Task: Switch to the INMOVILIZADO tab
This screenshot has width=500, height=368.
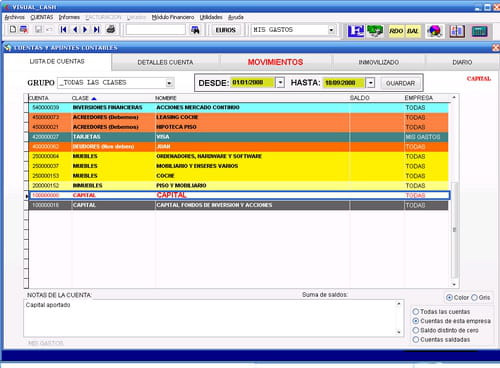Action: [379, 62]
